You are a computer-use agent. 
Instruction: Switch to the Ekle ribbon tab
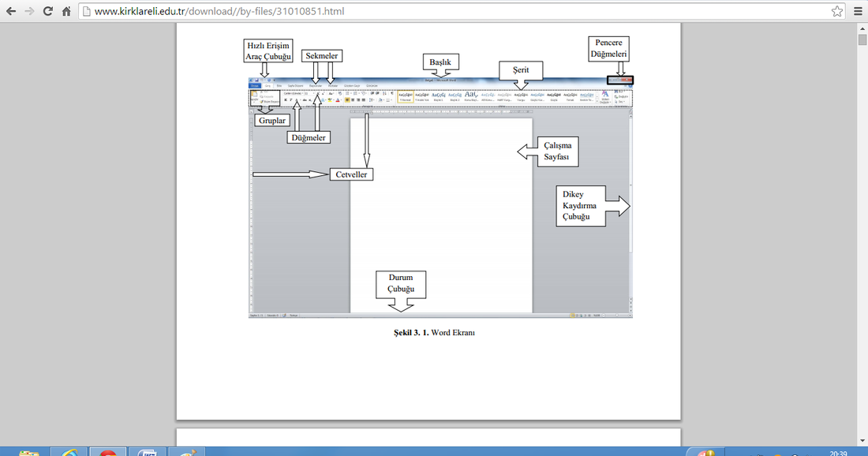(x=279, y=85)
